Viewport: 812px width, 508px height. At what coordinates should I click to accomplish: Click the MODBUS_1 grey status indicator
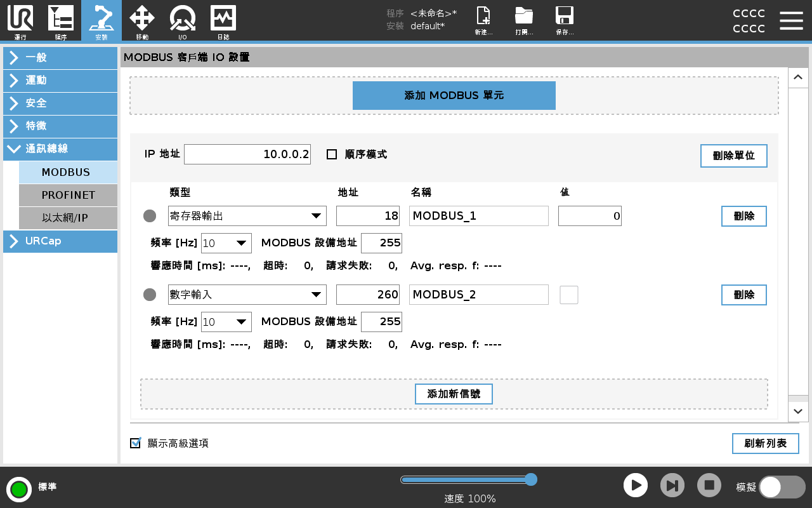[150, 216]
